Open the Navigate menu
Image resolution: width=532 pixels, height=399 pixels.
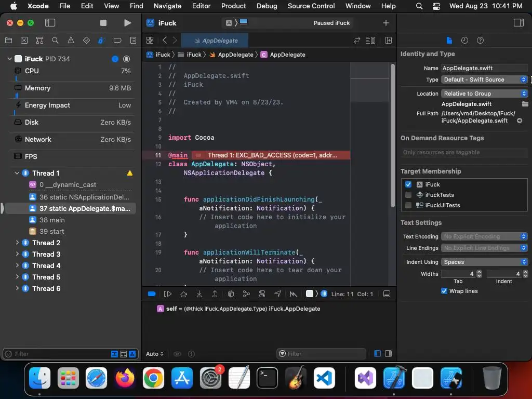click(x=168, y=6)
